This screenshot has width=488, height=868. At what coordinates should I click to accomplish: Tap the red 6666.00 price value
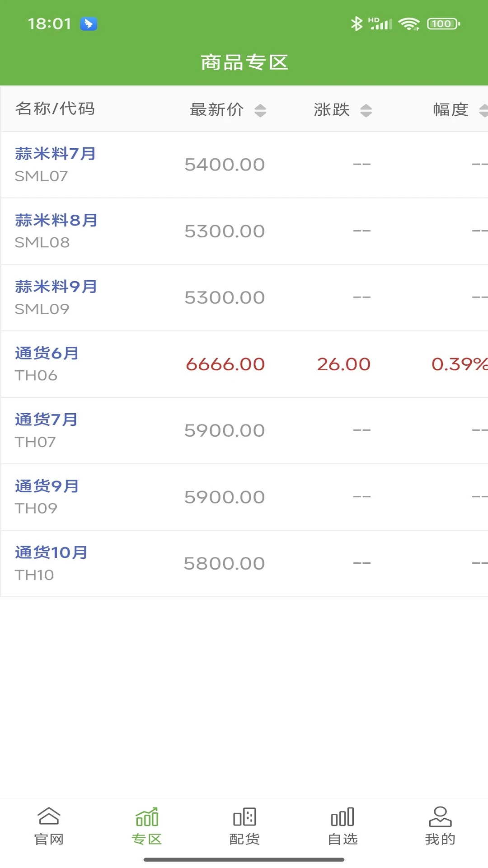[x=225, y=364]
